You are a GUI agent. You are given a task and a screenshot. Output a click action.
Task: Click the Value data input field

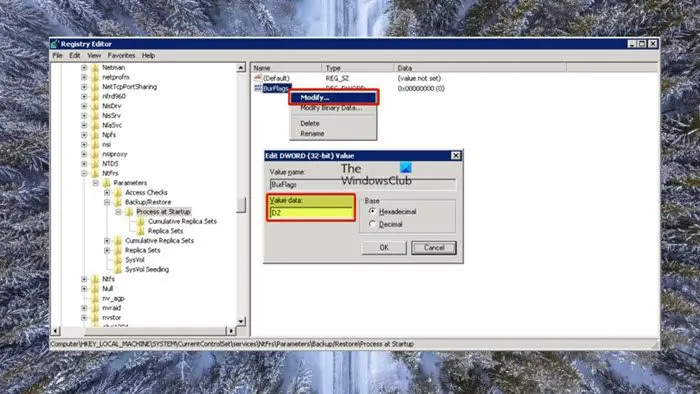coord(311,213)
